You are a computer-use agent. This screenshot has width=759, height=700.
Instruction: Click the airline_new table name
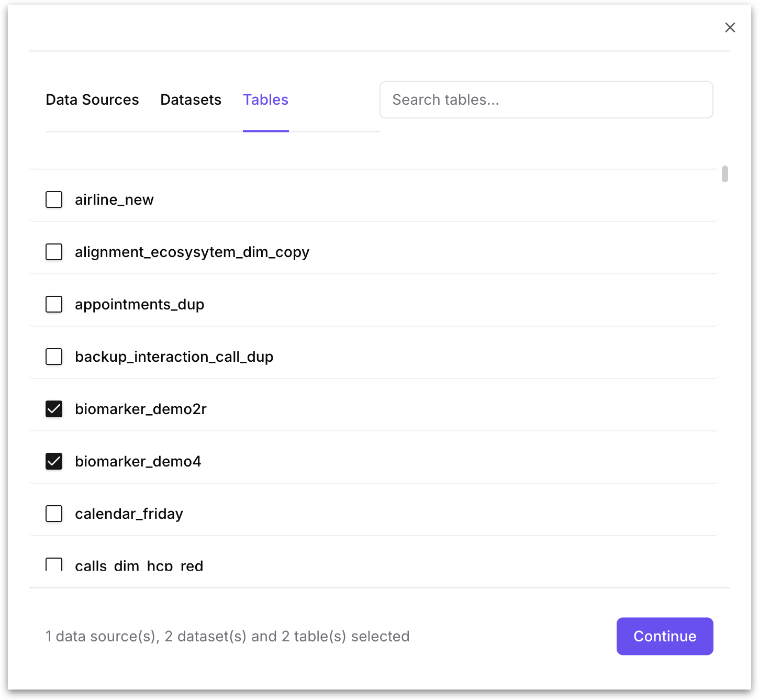pyautogui.click(x=114, y=199)
